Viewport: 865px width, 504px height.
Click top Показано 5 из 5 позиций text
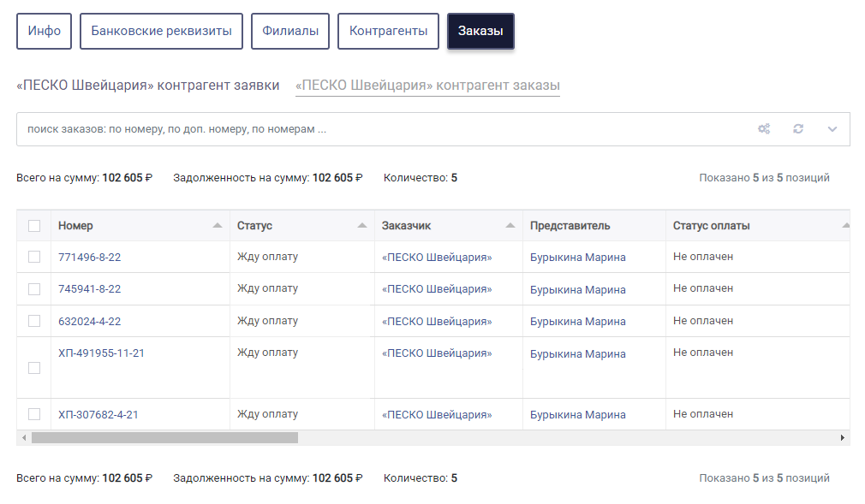(764, 178)
